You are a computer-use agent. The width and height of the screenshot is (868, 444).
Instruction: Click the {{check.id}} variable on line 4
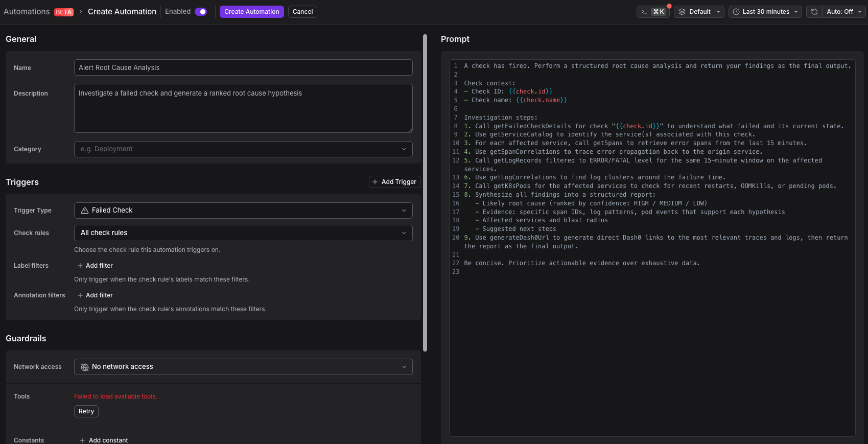pyautogui.click(x=530, y=91)
